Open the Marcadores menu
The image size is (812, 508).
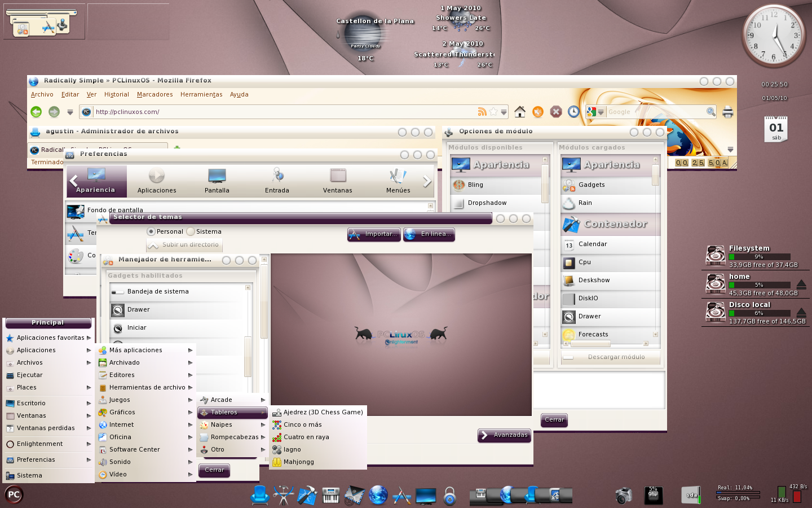(x=155, y=94)
